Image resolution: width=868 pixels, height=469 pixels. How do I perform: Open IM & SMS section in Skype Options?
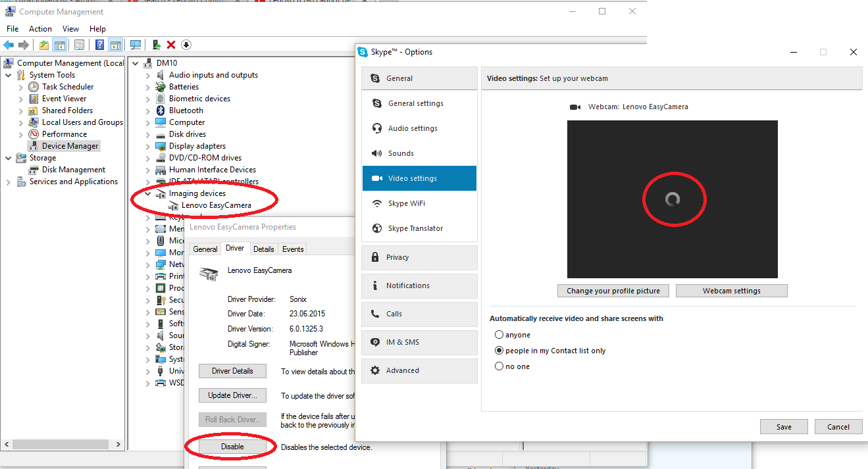419,342
